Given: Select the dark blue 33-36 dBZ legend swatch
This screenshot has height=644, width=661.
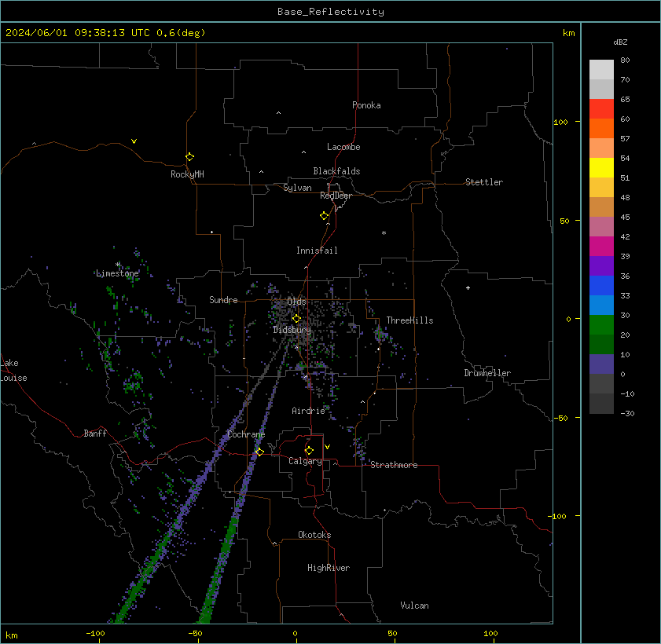Looking at the screenshot, I should point(601,286).
